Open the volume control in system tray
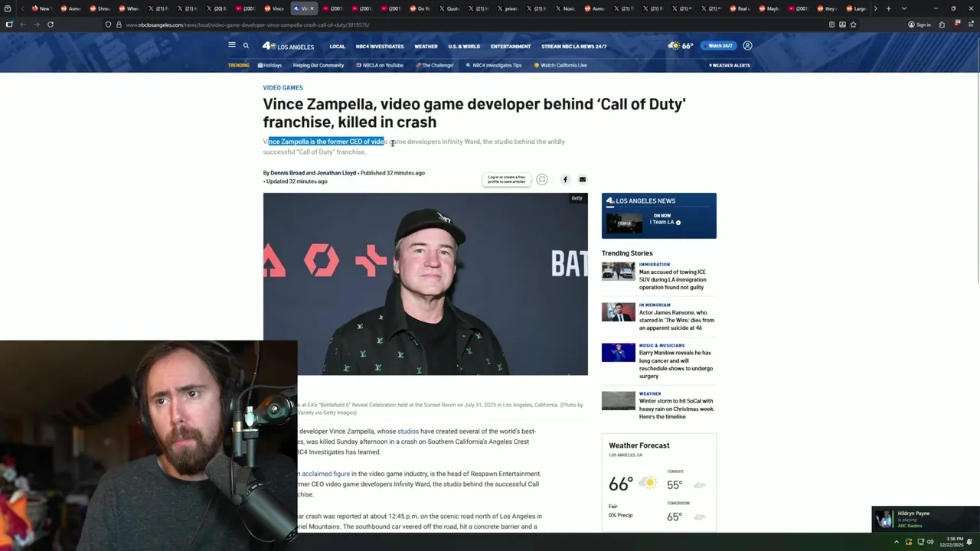The height and width of the screenshot is (551, 980). pos(931,542)
